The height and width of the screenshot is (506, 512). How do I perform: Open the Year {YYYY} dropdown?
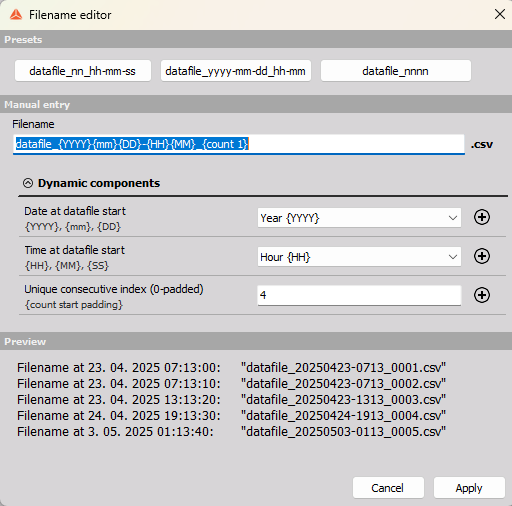coord(359,218)
